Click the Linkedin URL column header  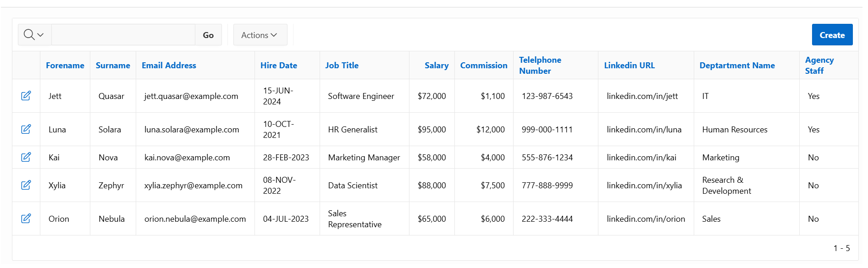pos(629,66)
